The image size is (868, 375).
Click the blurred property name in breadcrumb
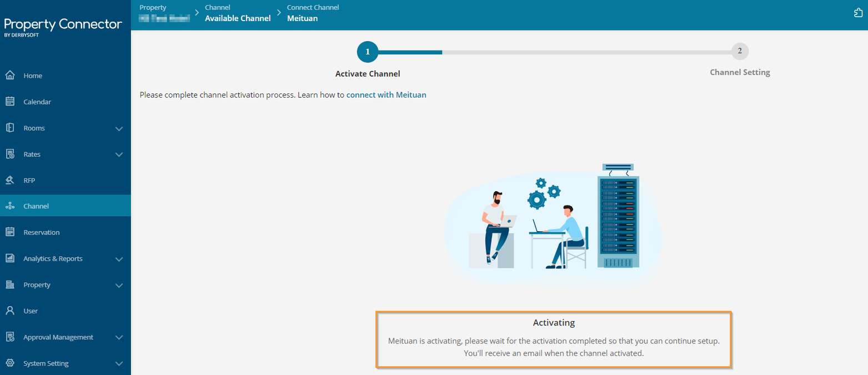tap(164, 18)
